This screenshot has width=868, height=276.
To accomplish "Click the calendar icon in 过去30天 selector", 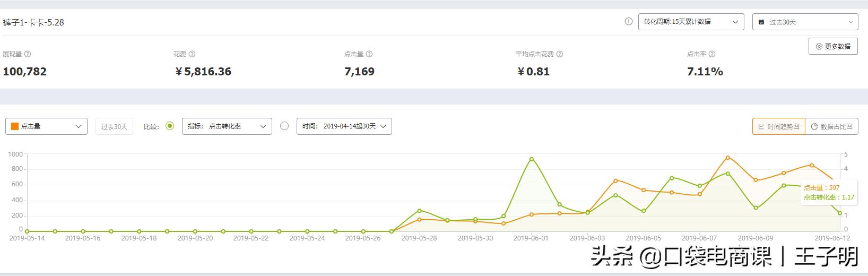I will (761, 22).
